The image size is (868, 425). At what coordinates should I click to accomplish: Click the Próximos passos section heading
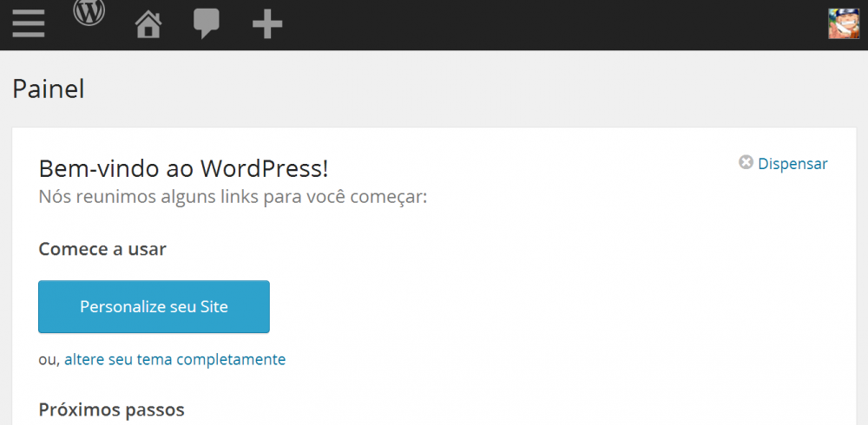tap(111, 410)
